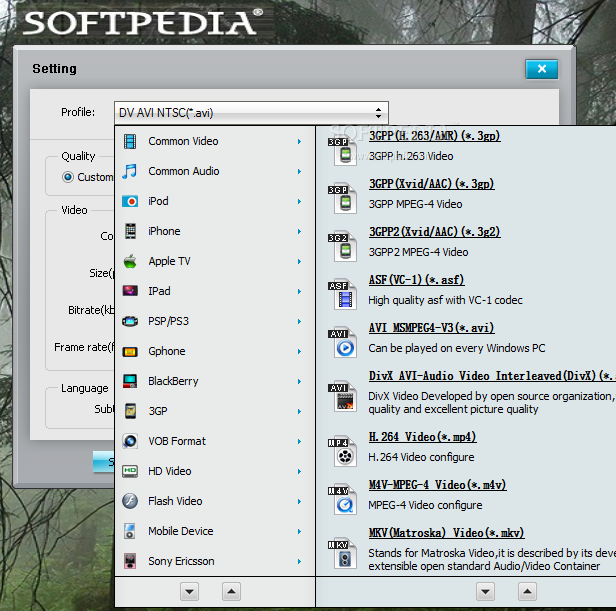Click the iPhone category icon

[130, 231]
